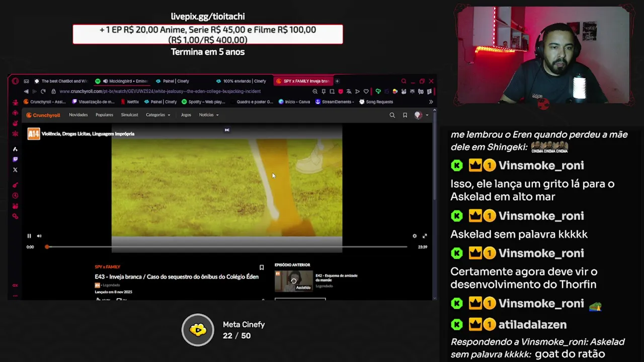Open the guitar-shaped icon in Opera sidebar
The image size is (644, 362).
pos(15,185)
